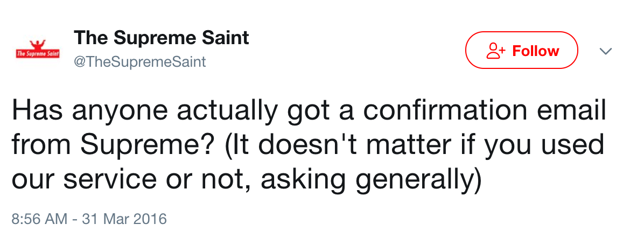Click tweet line starting "our service or not"
Image resolution: width=644 pixels, height=238 pixels.
click(245, 178)
